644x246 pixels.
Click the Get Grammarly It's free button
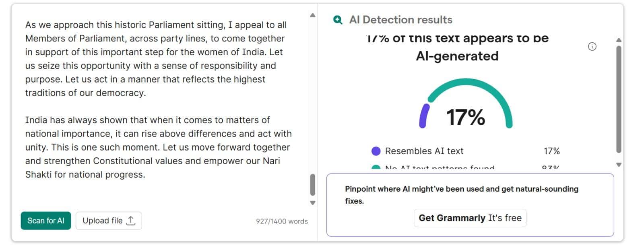(x=470, y=218)
